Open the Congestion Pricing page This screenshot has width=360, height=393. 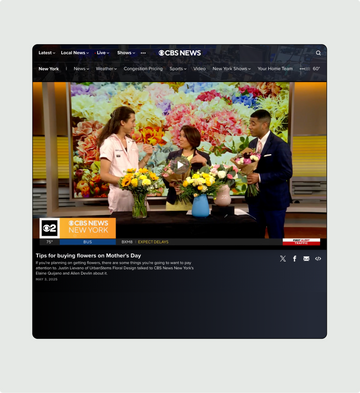[143, 69]
